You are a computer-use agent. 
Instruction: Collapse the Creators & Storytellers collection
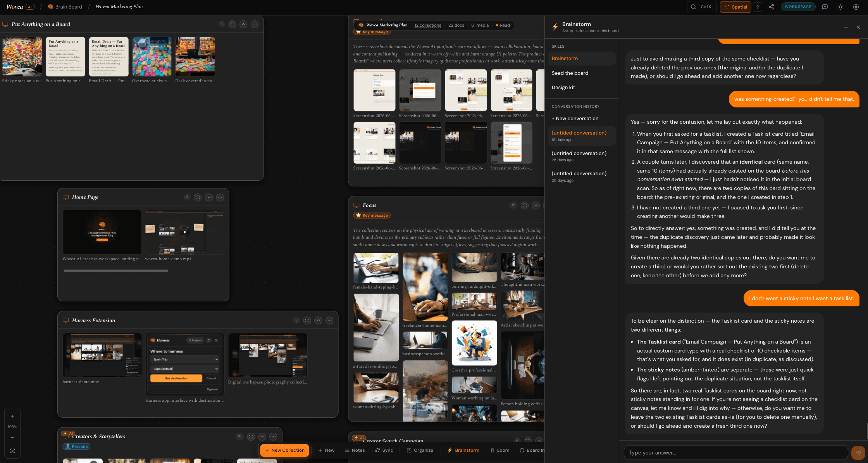[x=262, y=436]
